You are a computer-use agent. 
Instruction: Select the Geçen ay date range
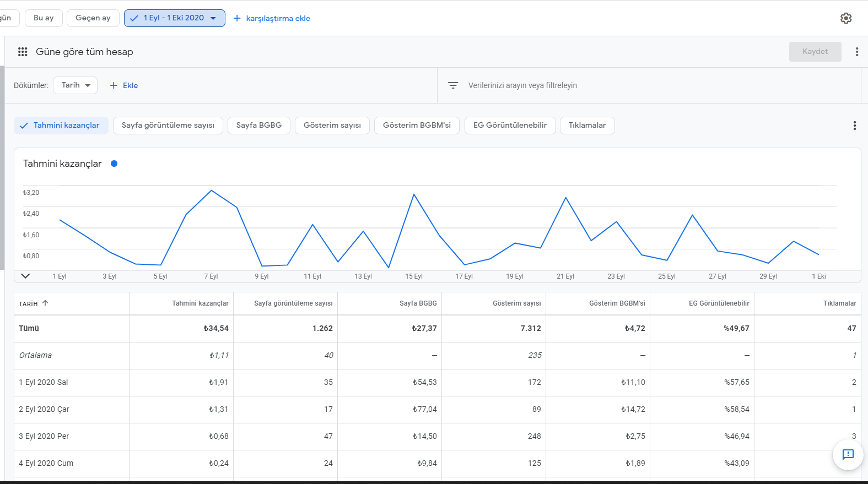[x=93, y=18]
